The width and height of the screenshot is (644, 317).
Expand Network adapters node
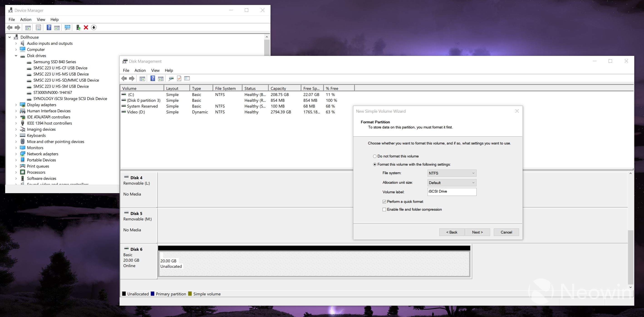click(16, 154)
